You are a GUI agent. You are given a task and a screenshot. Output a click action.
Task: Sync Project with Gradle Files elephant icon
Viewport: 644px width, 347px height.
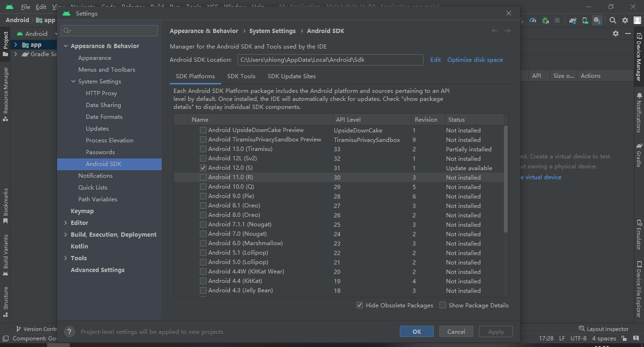[573, 20]
